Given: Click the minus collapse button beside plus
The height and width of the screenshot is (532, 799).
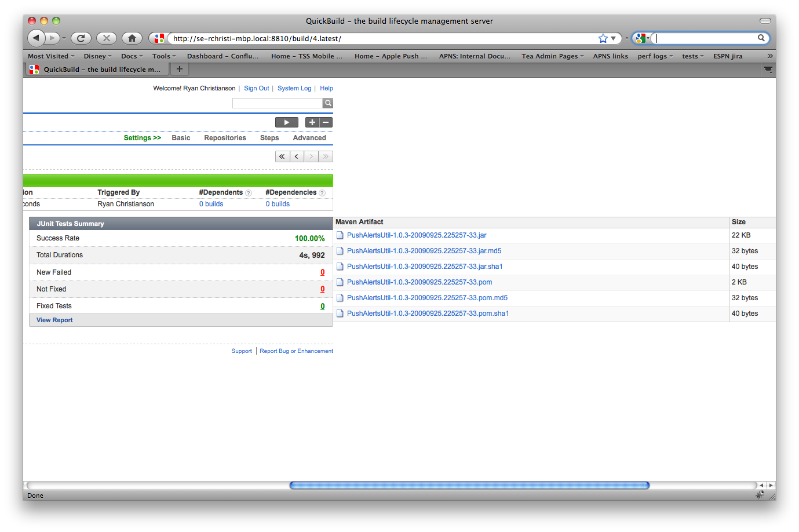Looking at the screenshot, I should tap(326, 122).
